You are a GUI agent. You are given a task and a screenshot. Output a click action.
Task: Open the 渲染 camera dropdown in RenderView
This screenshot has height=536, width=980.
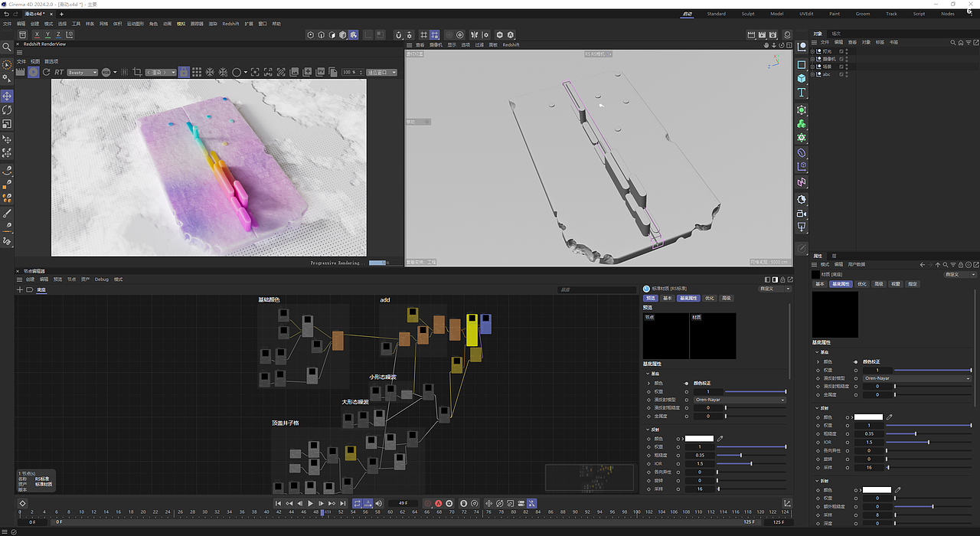[x=160, y=72]
